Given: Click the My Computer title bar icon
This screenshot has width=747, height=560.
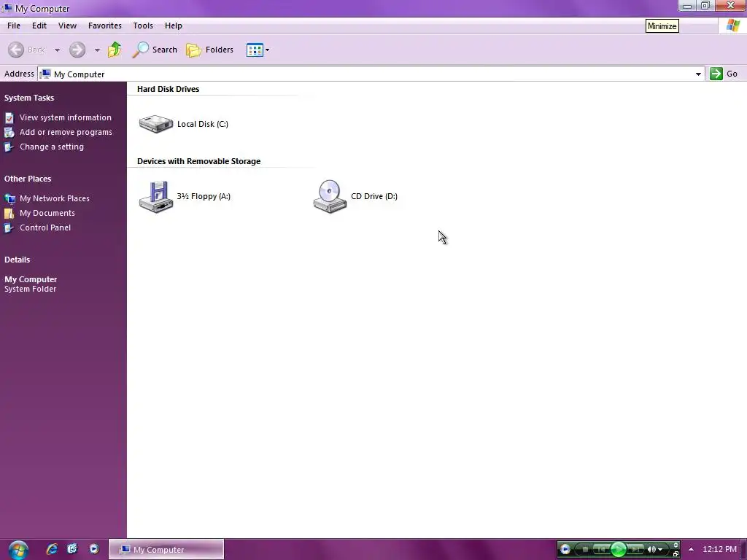Looking at the screenshot, I should click(7, 8).
